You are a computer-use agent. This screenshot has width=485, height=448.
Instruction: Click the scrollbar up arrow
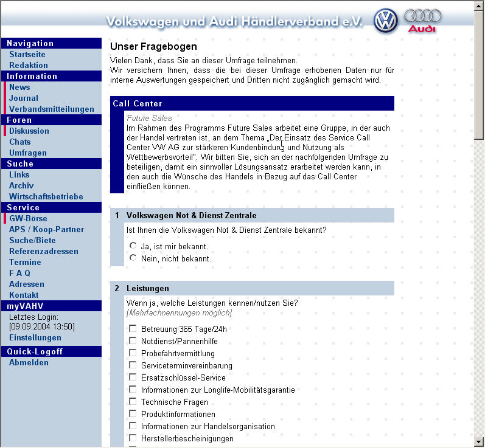coord(479,6)
